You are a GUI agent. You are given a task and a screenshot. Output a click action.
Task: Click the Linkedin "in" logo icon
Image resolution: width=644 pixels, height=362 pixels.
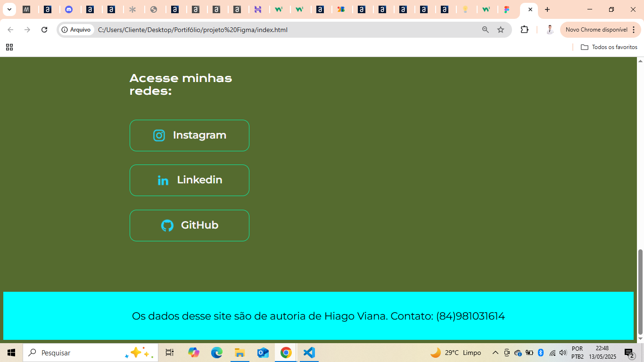point(163,181)
